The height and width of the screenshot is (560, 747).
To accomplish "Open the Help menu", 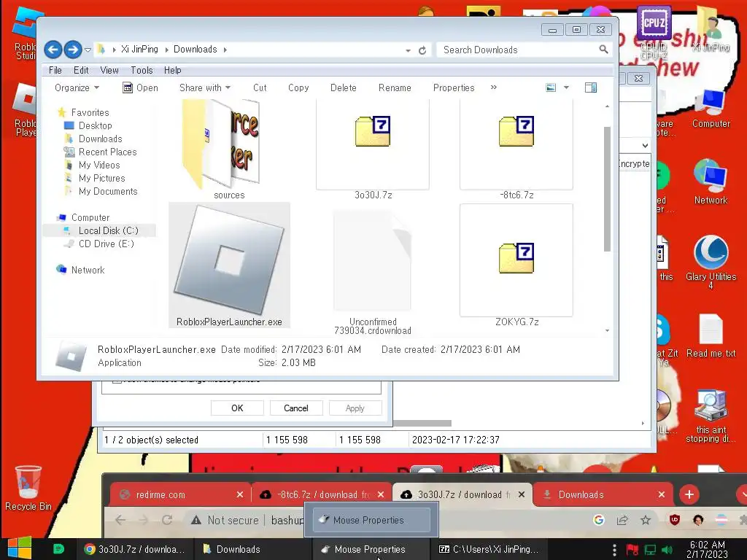I will [x=172, y=70].
